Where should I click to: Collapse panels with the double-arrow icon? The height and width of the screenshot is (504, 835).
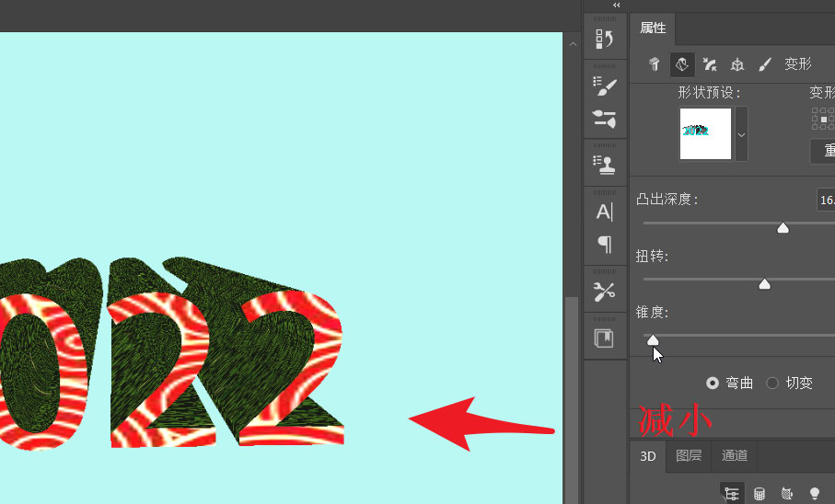pos(616,6)
